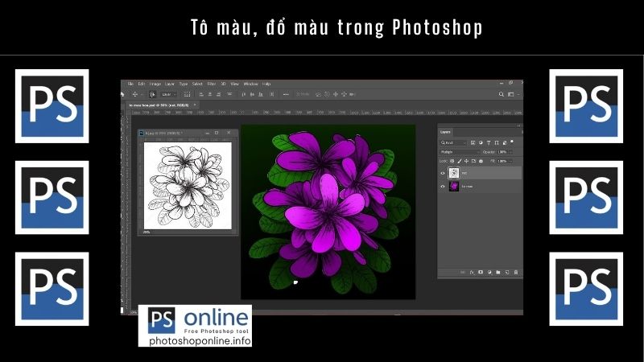Click the Opacity value field
644x362 pixels.
(x=502, y=152)
